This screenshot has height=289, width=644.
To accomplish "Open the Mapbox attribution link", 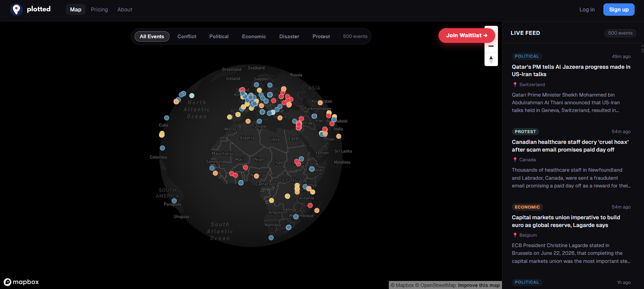I will click(x=402, y=285).
